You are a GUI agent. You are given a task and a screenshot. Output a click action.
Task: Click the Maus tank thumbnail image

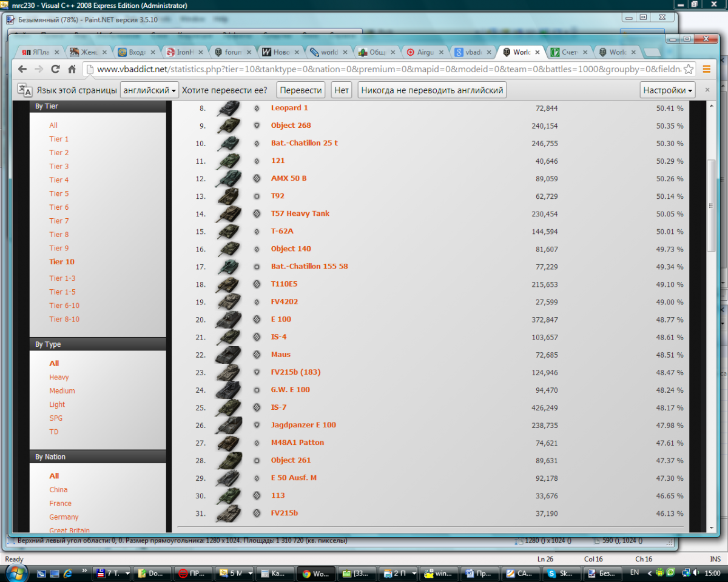point(228,355)
